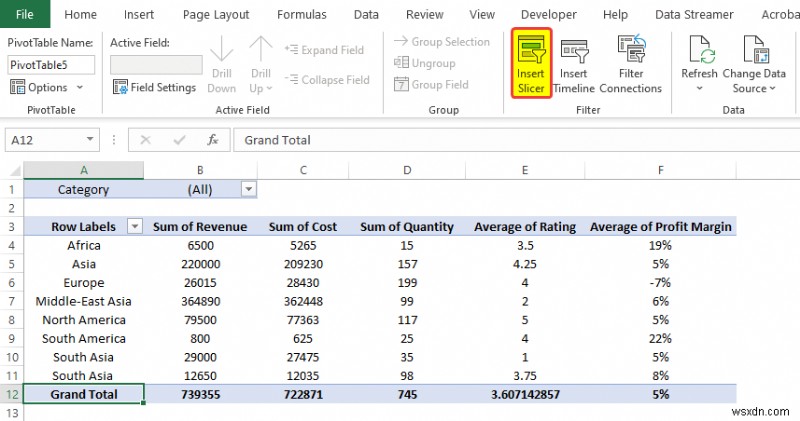The height and width of the screenshot is (421, 800).
Task: Click rating value 3.607142857
Action: (525, 394)
